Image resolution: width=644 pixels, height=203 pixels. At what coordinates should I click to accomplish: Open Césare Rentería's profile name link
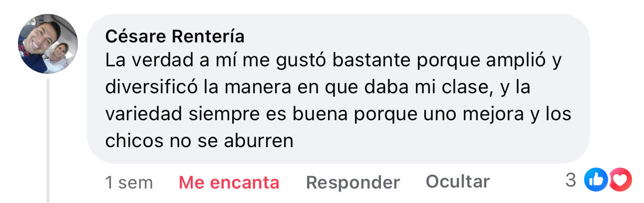coord(175,36)
